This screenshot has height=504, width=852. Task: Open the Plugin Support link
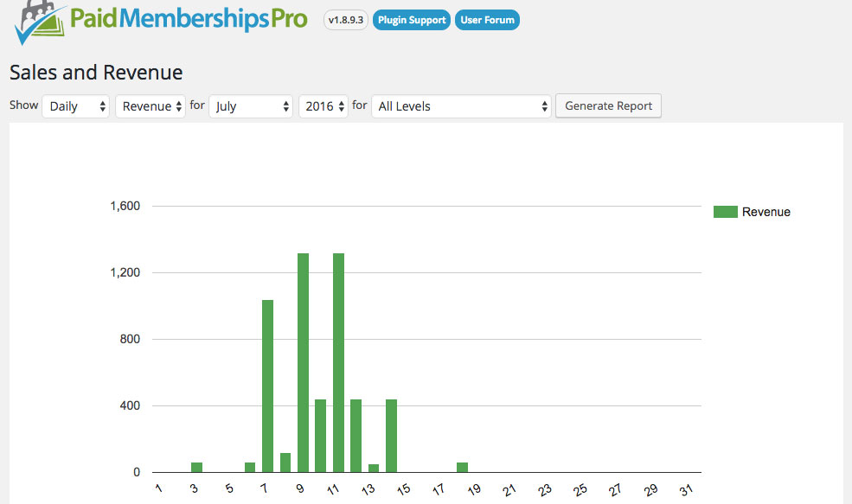(x=412, y=20)
